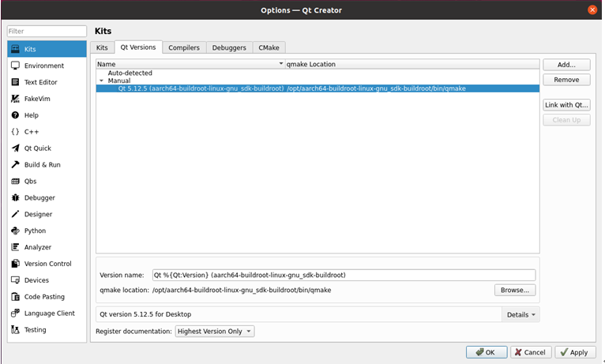Image resolution: width=605 pixels, height=364 pixels.
Task: Open the FakeVim settings icon
Action: (x=16, y=99)
